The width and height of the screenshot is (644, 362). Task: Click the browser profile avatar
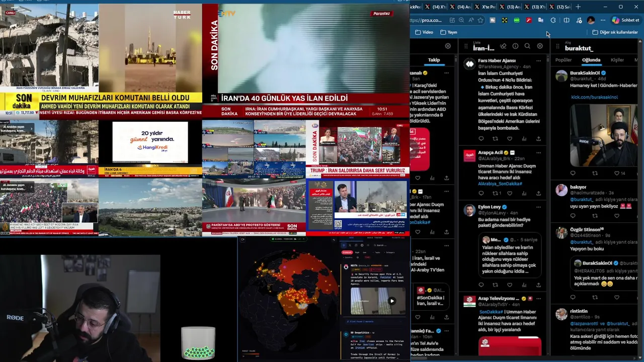click(x=591, y=20)
